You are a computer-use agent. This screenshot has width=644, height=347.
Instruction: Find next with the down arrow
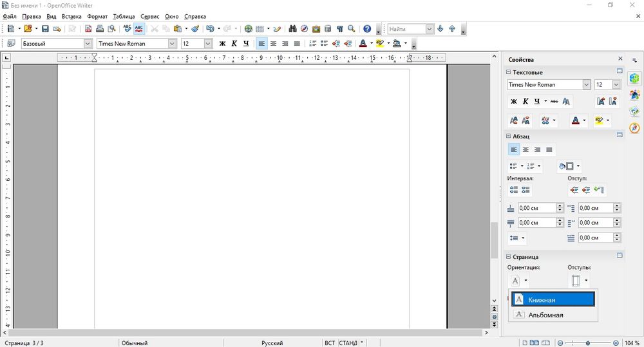coord(440,29)
